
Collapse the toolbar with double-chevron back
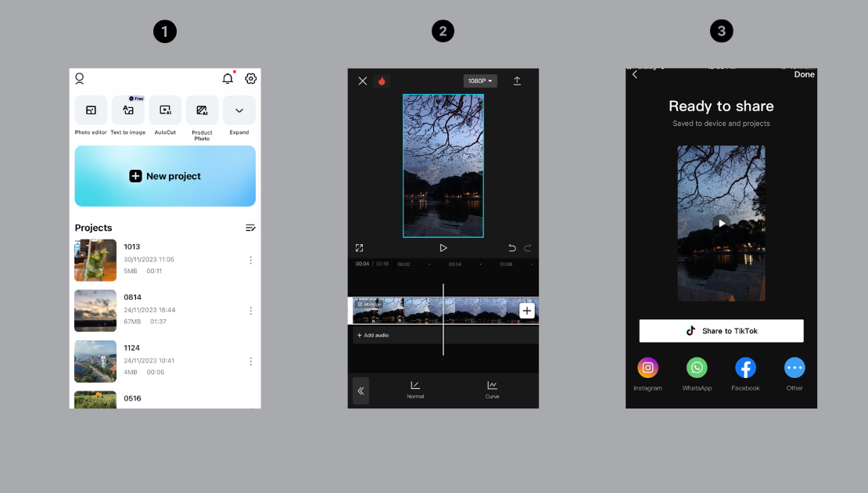pyautogui.click(x=360, y=391)
